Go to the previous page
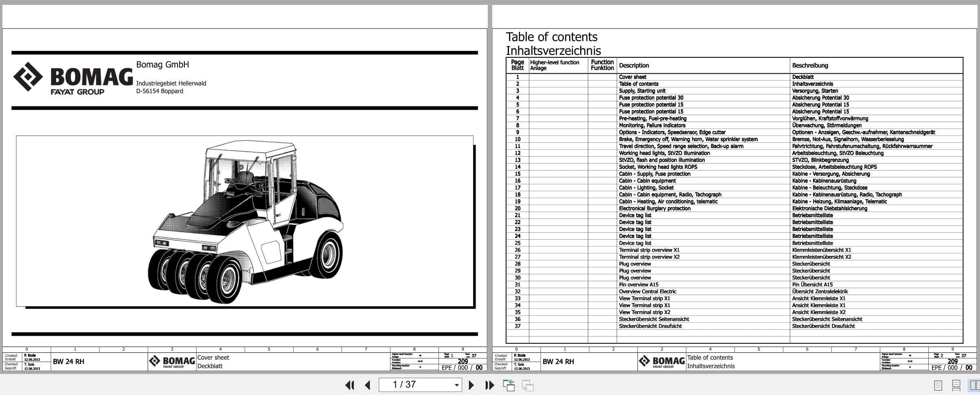 368,385
